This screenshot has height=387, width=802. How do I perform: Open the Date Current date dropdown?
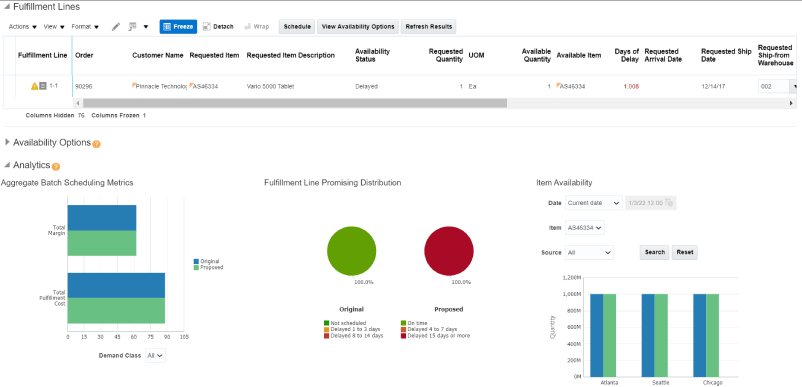[593, 202]
